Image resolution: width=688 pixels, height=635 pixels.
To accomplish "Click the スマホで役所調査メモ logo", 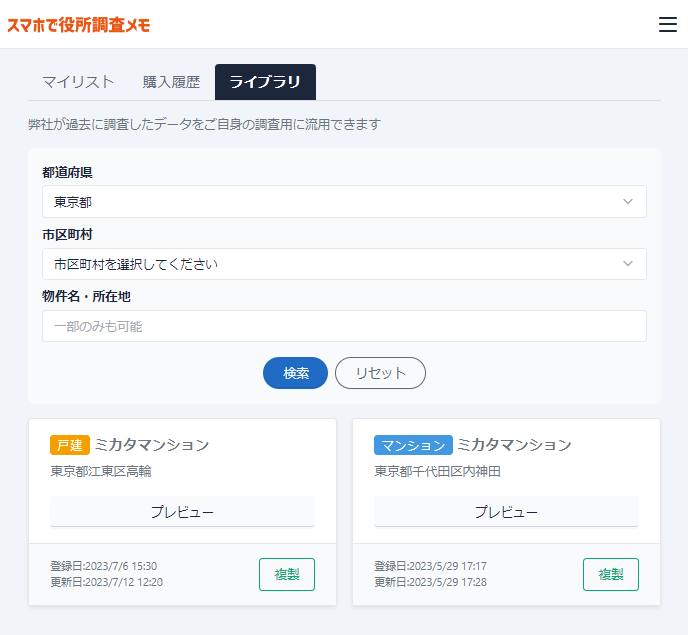I will point(78,25).
